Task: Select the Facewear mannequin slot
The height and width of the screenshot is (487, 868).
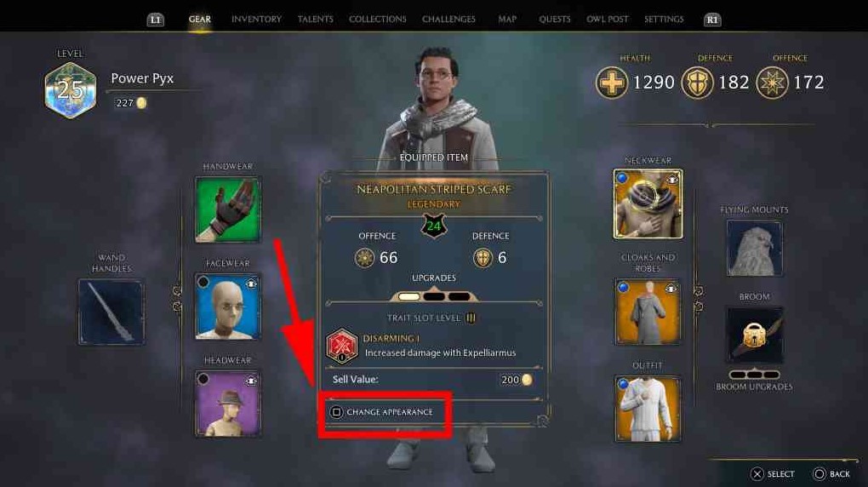Action: coord(227,307)
